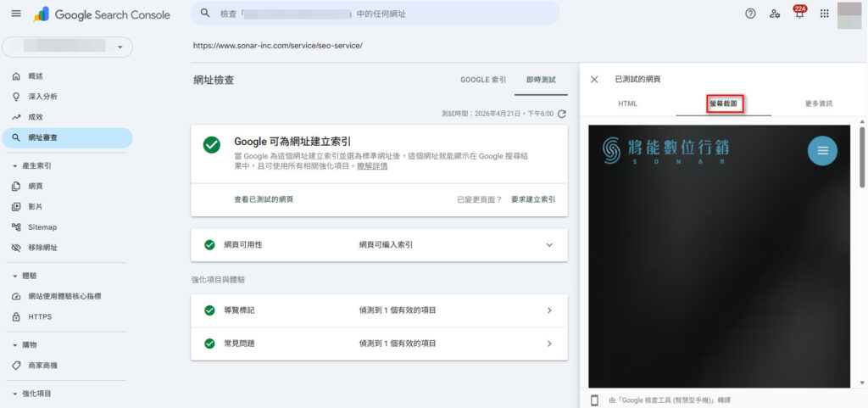Close the 已測試的網頁 panel

coord(594,79)
